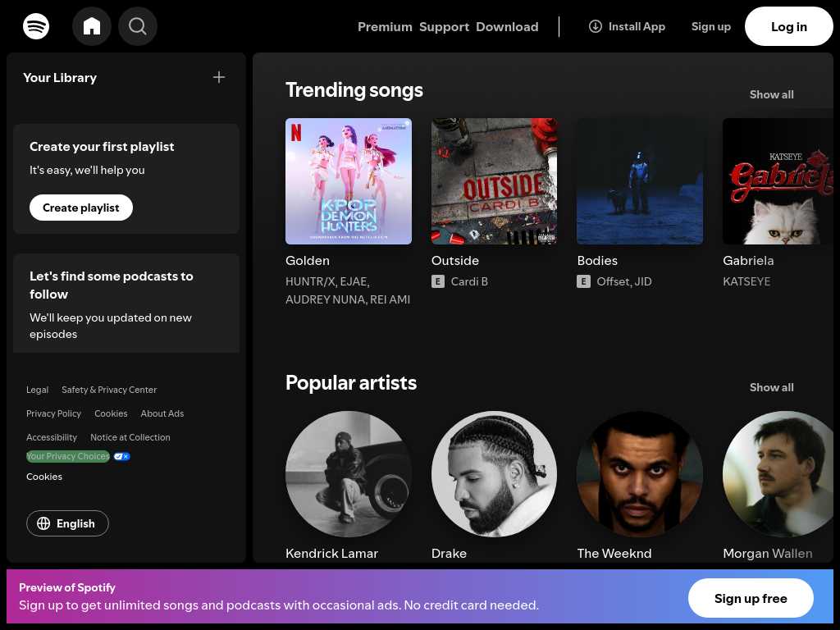
Task: Open Safety & Privacy Center link
Action: [109, 390]
